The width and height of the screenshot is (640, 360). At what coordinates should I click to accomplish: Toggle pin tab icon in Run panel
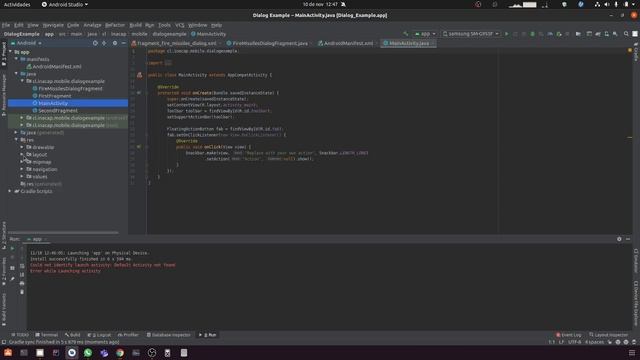coord(12,279)
